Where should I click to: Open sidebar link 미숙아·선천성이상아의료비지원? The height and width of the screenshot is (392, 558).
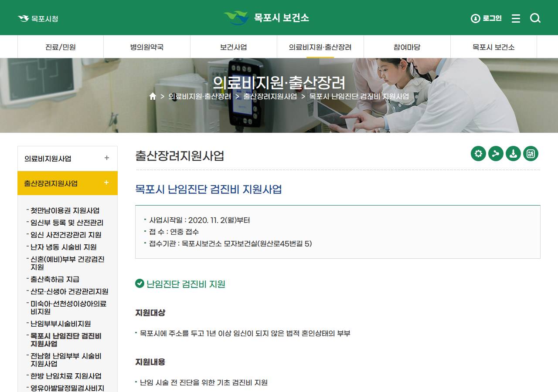pos(68,308)
